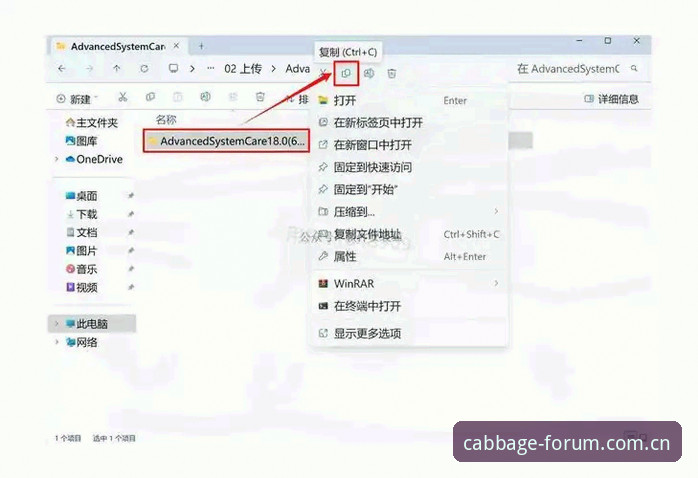
Task: Expand 此电脑 tree node
Action: pyautogui.click(x=57, y=324)
